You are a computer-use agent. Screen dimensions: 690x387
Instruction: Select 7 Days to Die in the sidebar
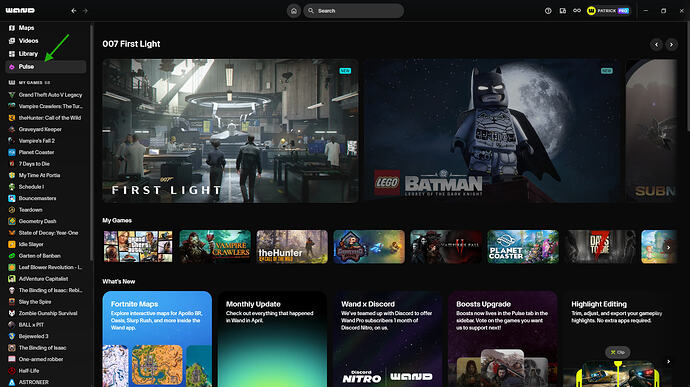[46, 164]
